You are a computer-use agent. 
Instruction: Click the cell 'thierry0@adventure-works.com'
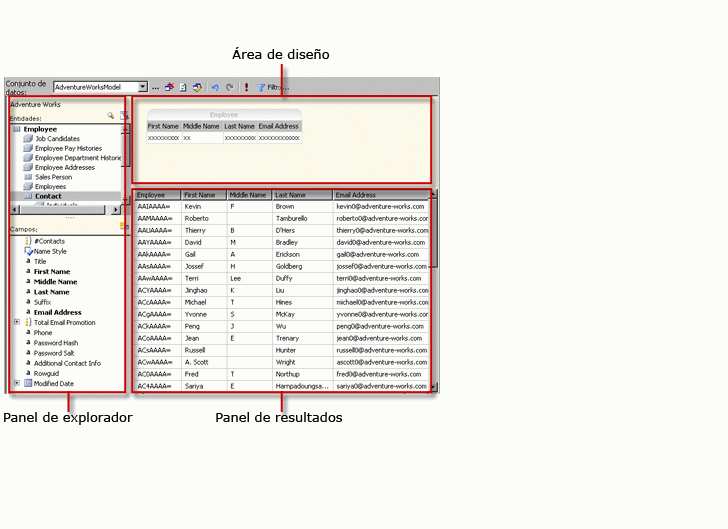pyautogui.click(x=382, y=230)
